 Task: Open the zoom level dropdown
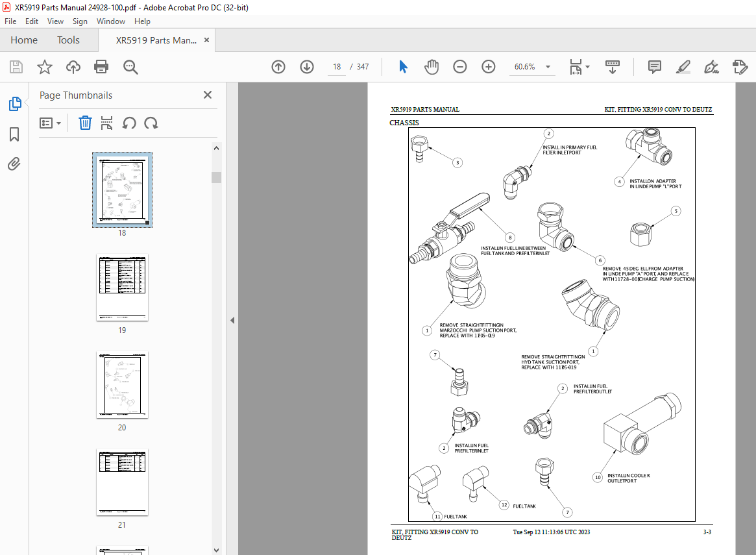click(548, 67)
